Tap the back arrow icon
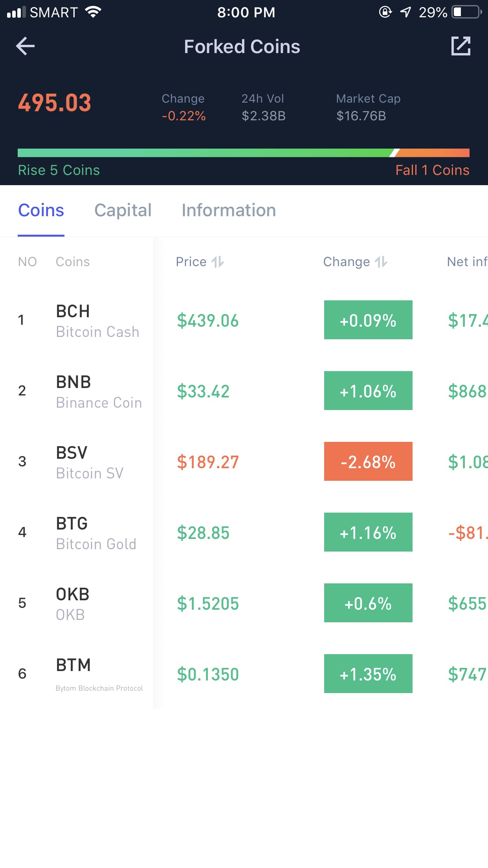 pyautogui.click(x=26, y=46)
